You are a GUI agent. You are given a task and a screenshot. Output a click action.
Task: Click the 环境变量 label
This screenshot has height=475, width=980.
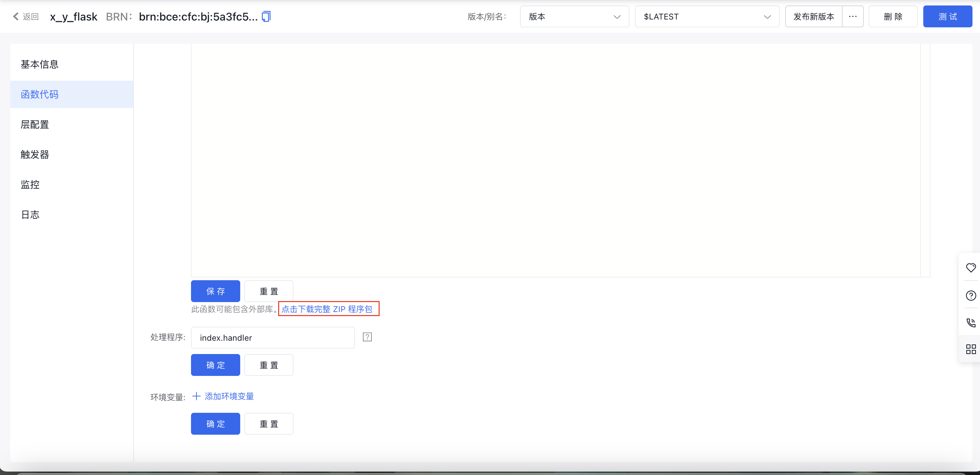(x=168, y=397)
